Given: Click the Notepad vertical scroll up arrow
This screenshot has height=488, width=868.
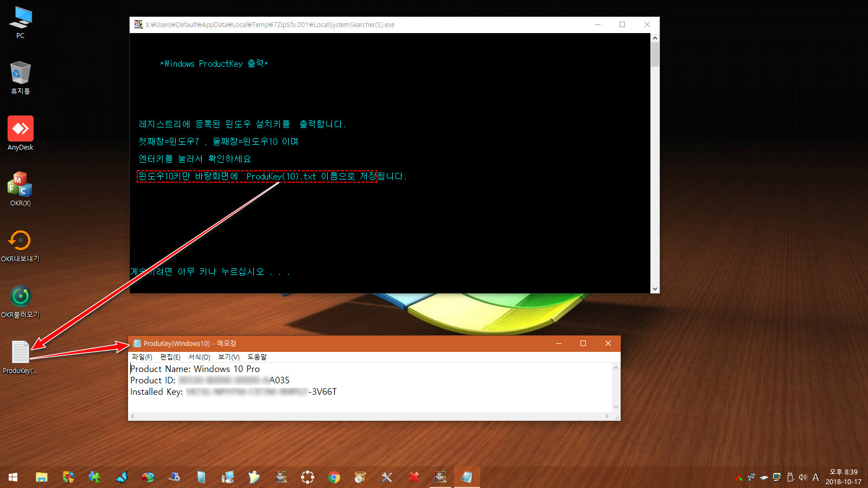Looking at the screenshot, I should [x=616, y=368].
